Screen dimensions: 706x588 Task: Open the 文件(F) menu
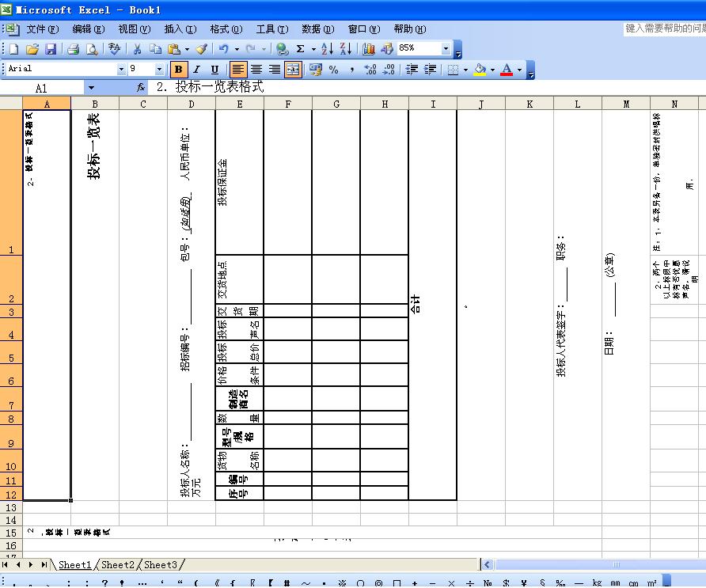click(x=42, y=29)
